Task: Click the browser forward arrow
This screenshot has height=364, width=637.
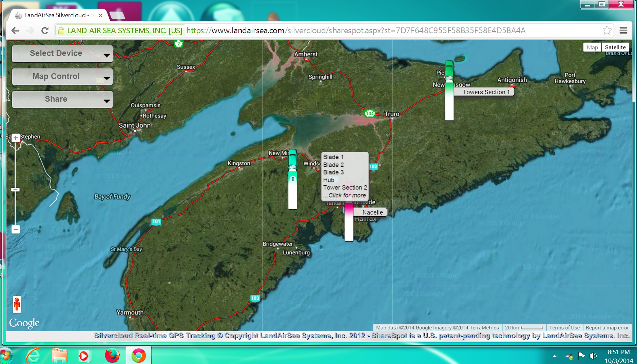Action: coord(30,31)
